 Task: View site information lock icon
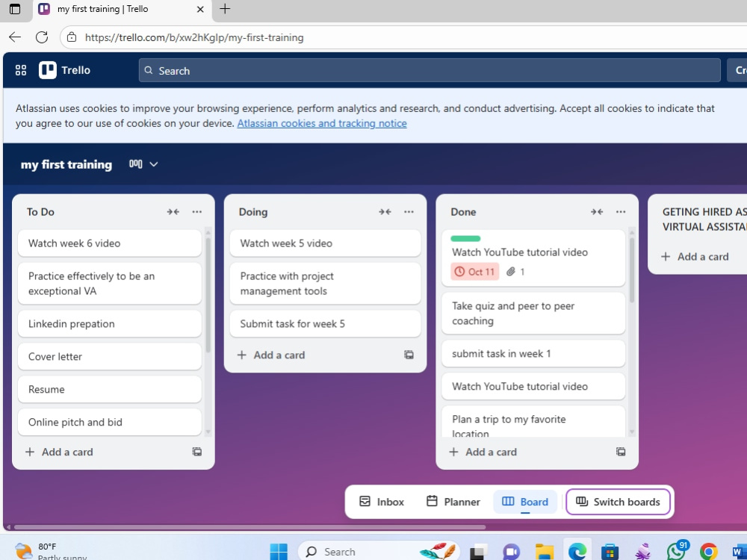coord(72,37)
